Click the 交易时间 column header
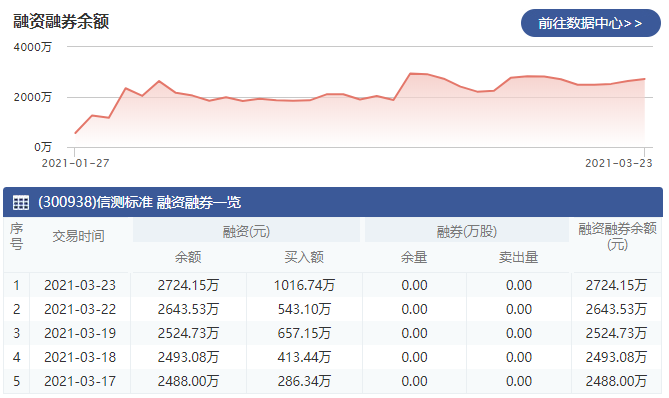Viewport: 669px width, 398px height. tap(79, 236)
